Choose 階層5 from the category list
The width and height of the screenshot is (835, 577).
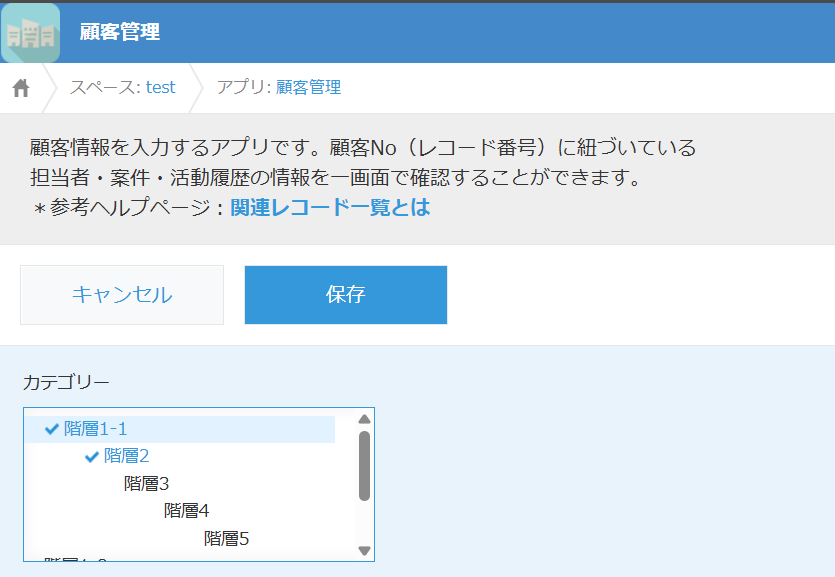point(226,539)
